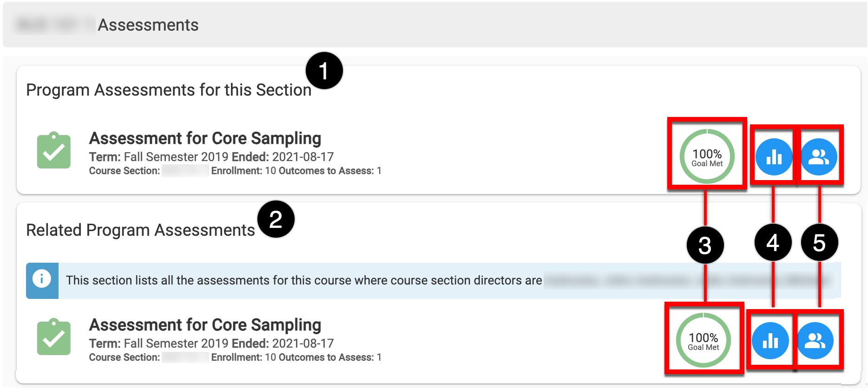Click the black callout marker numbered 4
Screen dimensions: 868x388
(773, 243)
